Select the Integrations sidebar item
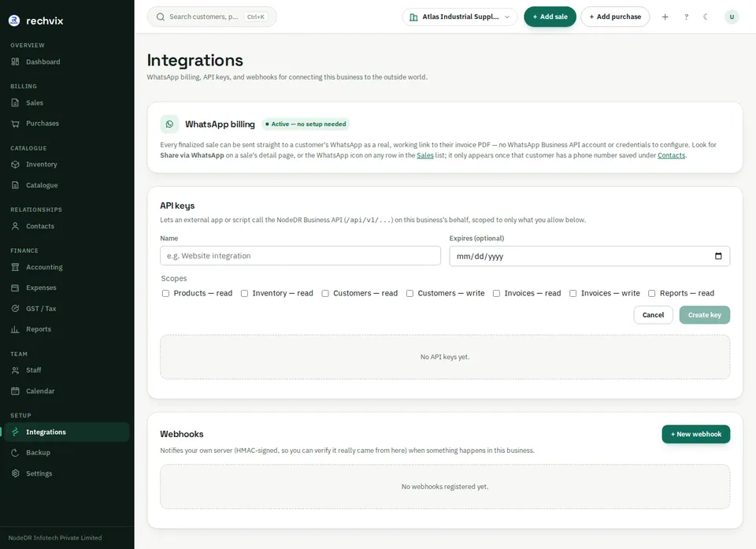Image resolution: width=756 pixels, height=549 pixels. click(x=67, y=432)
